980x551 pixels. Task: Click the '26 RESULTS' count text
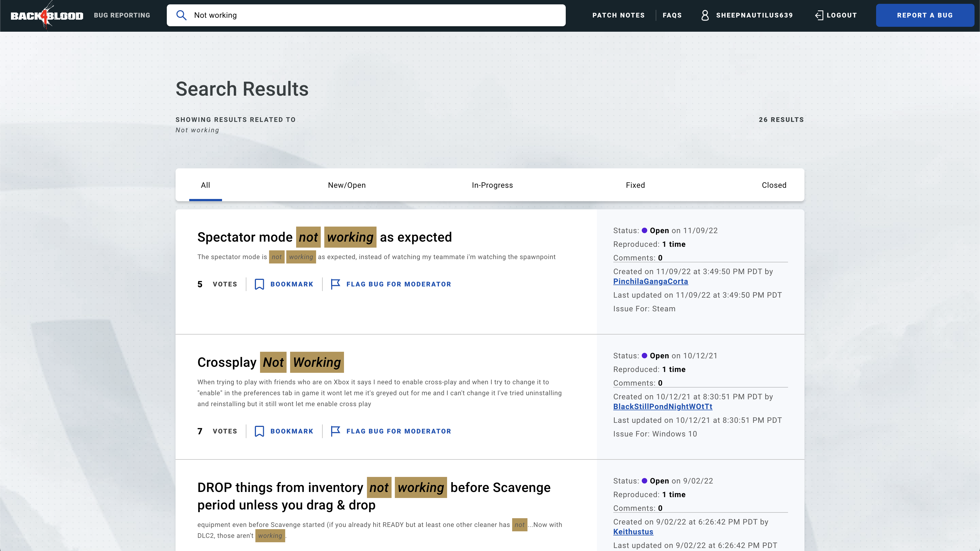point(781,120)
